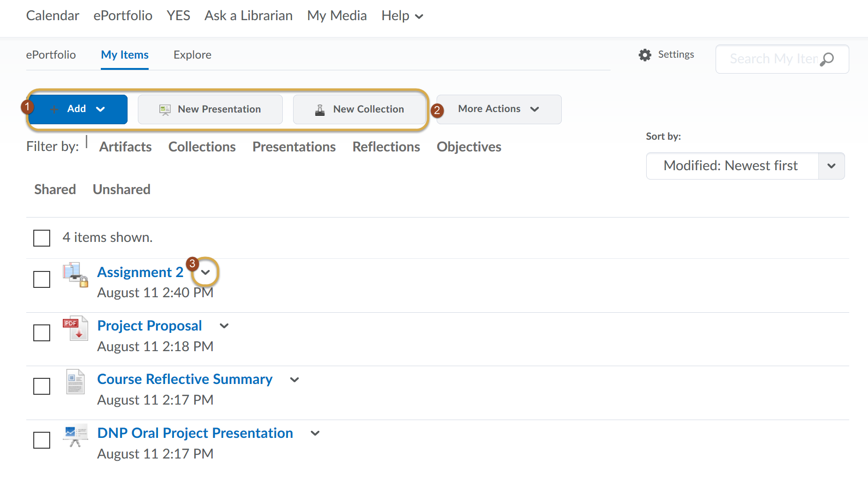The width and height of the screenshot is (868, 481).
Task: Click the New Presentation button
Action: tap(210, 109)
